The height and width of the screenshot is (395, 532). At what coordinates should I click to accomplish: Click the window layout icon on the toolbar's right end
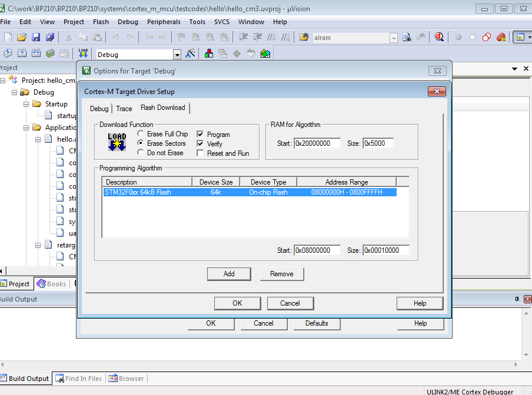[520, 37]
